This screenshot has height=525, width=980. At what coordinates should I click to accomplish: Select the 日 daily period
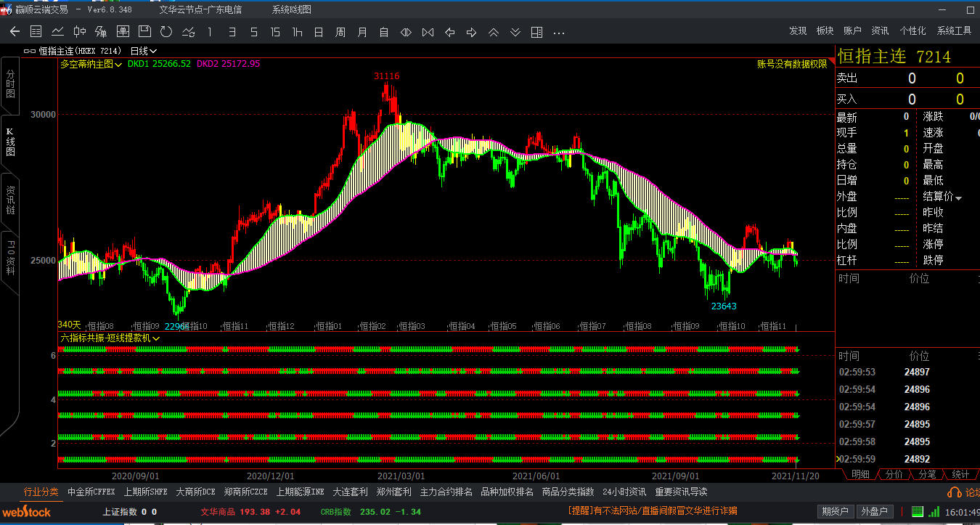[x=319, y=32]
